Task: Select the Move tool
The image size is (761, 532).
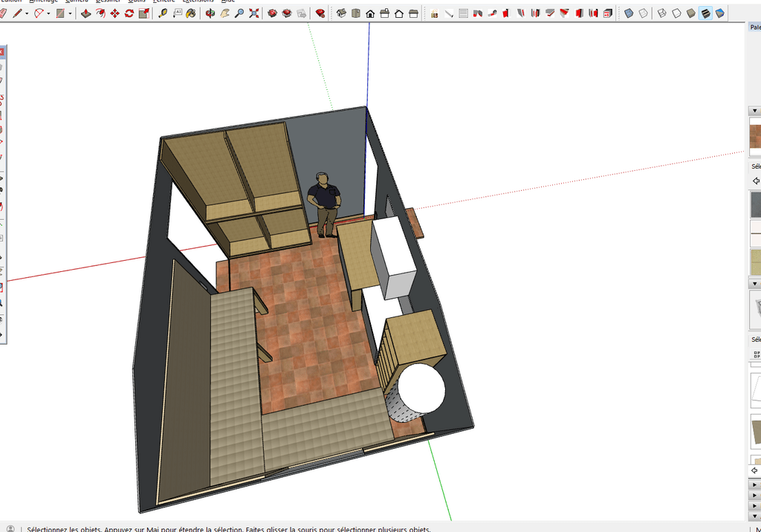Action: point(115,13)
